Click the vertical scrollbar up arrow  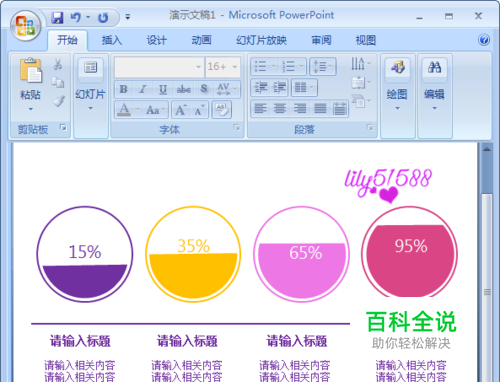pos(487,150)
